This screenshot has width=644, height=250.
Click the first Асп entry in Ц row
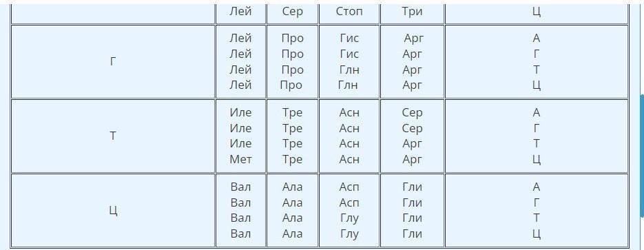coord(349,187)
